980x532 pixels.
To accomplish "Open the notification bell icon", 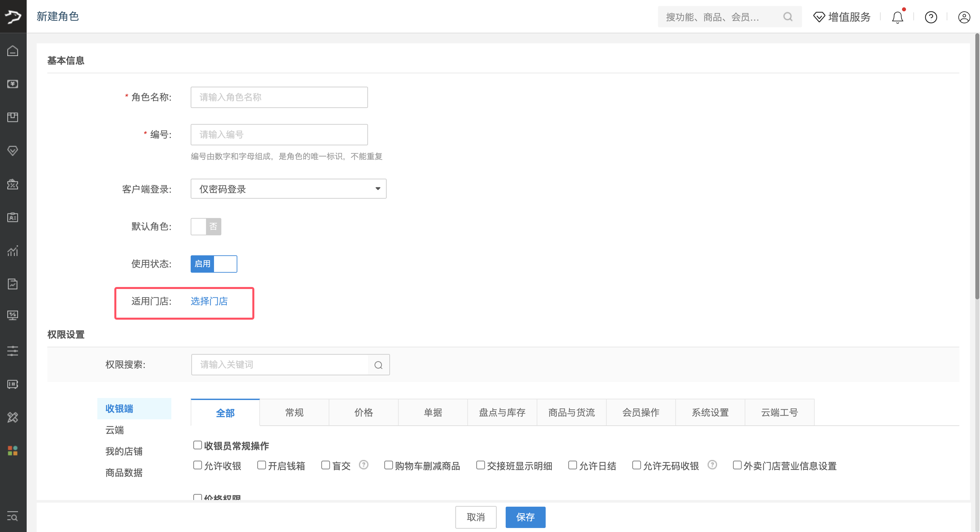I will click(897, 17).
